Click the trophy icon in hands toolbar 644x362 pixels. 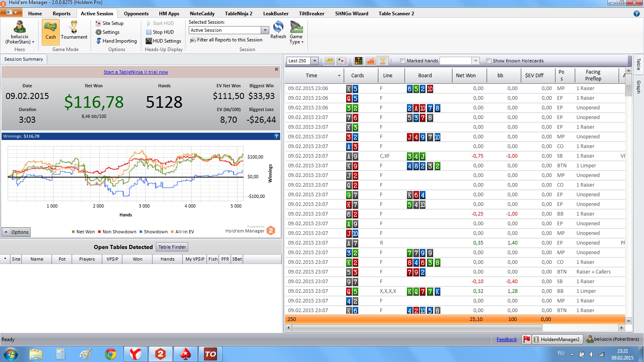(383, 61)
